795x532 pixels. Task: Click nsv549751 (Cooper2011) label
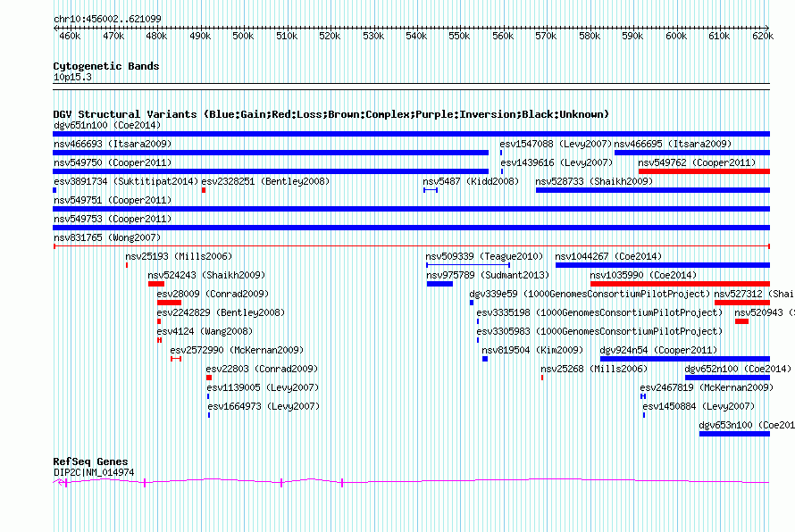click(113, 200)
